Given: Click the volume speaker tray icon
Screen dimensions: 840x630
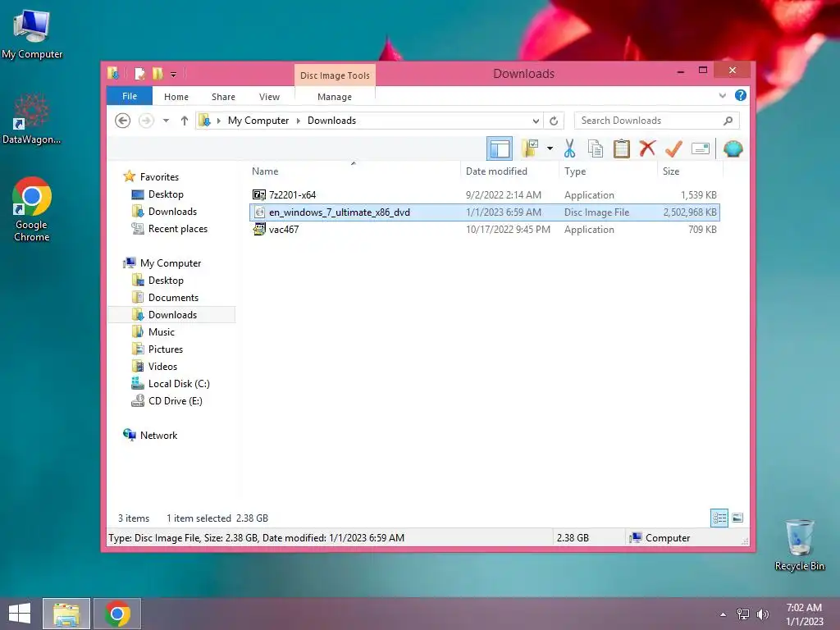Looking at the screenshot, I should click(762, 614).
